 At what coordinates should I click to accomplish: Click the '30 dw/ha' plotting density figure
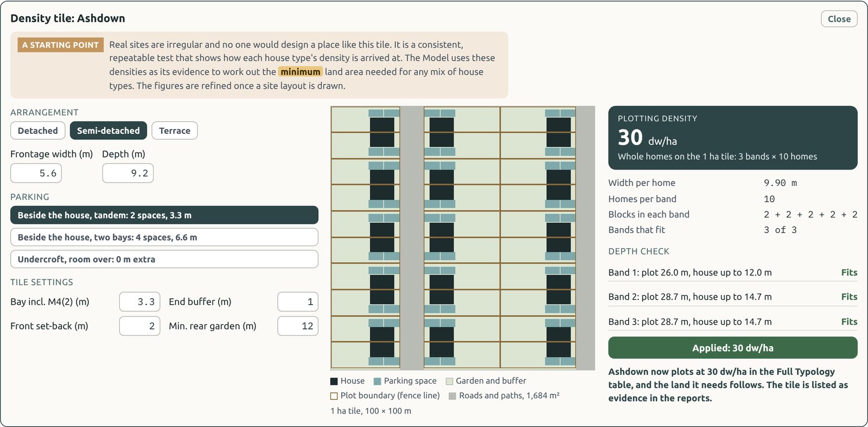click(x=647, y=138)
